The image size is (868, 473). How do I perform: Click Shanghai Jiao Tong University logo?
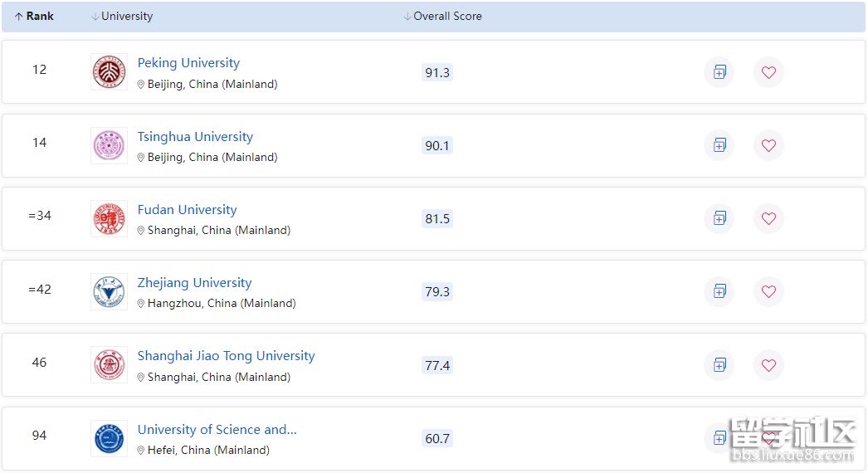point(109,365)
